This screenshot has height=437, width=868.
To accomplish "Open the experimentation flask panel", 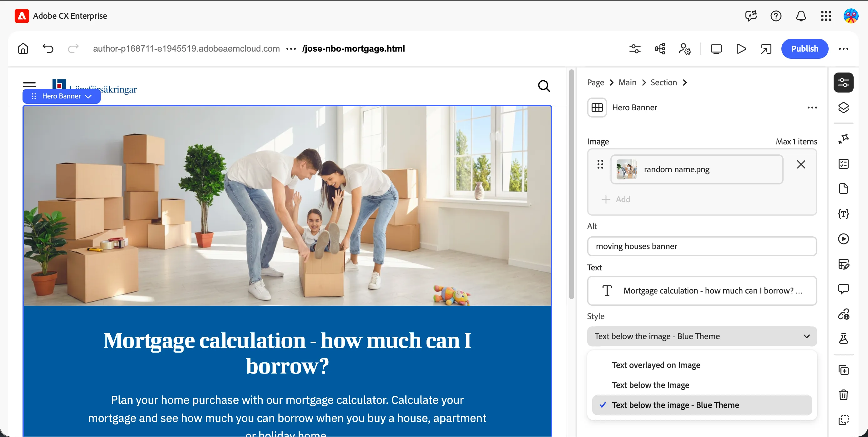I will [843, 339].
